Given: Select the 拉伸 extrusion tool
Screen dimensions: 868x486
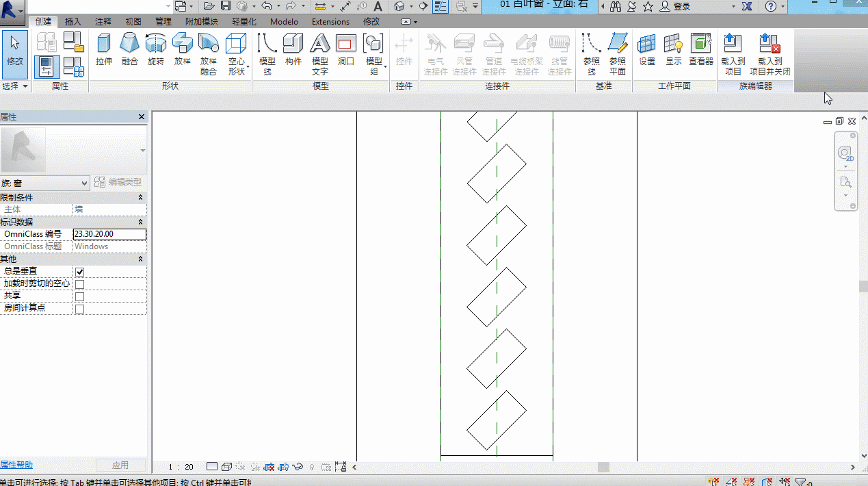Looking at the screenshot, I should pyautogui.click(x=104, y=50).
